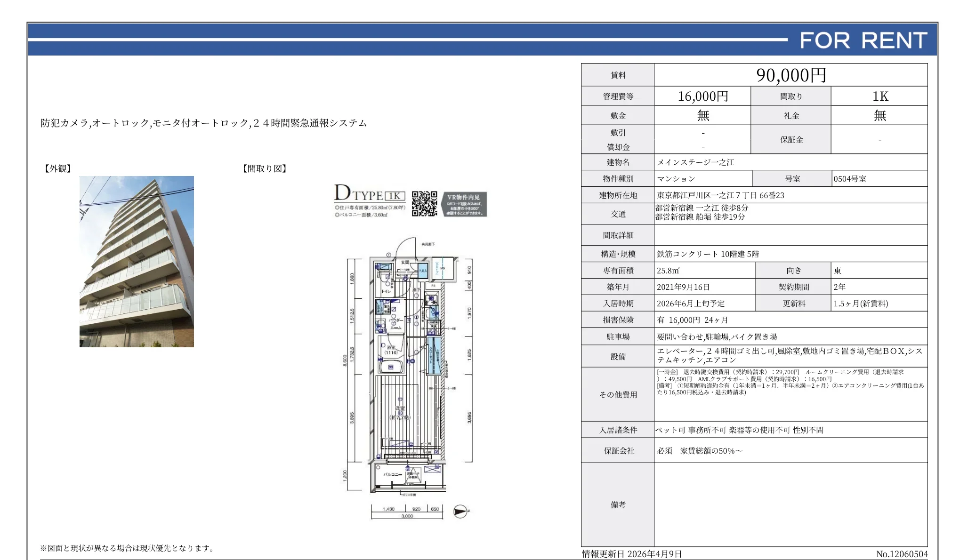Toggle the 敷金 無 cell
The height and width of the screenshot is (560, 968).
703,114
